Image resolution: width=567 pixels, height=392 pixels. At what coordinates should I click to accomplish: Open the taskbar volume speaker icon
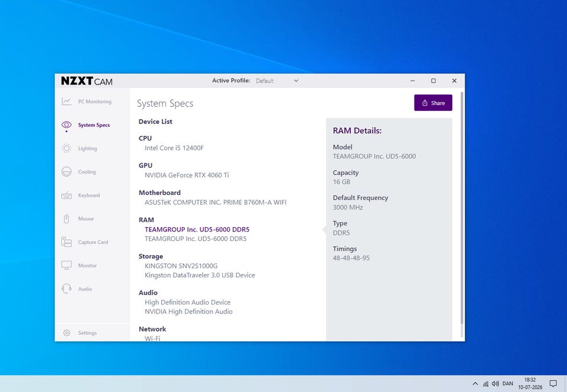point(495,384)
